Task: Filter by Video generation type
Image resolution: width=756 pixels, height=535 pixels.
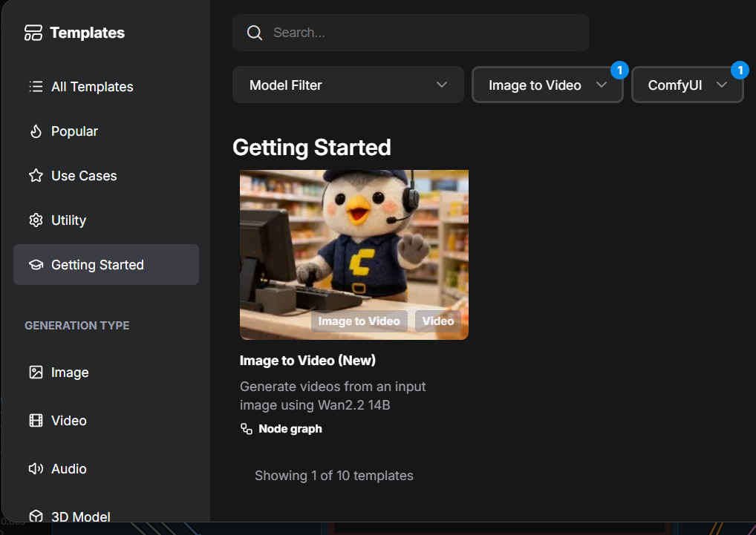Action: coord(106,421)
